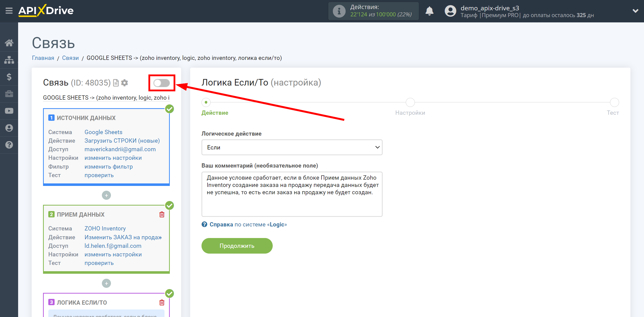Expand the account dropdown chevron
Viewport: 644px width, 317px height.
coord(635,11)
